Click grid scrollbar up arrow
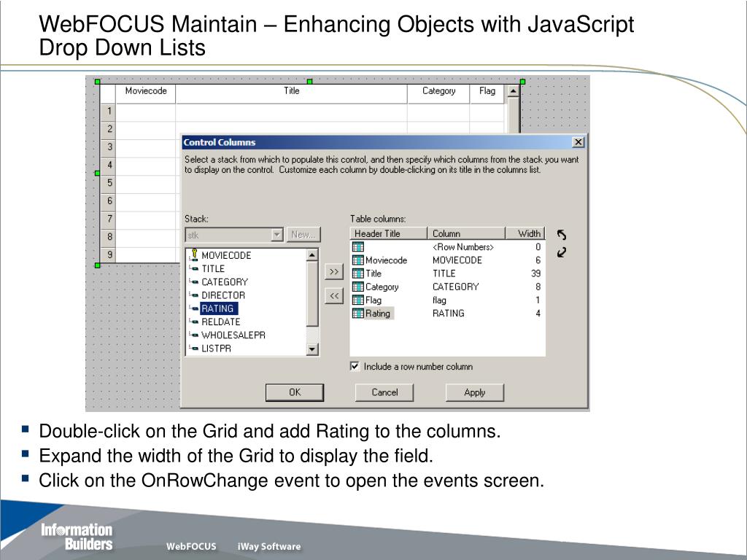 tap(513, 90)
